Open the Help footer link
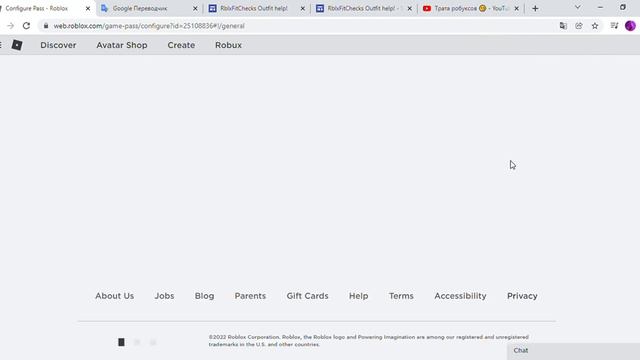Screen dimensions: 640x360 (x=358, y=296)
